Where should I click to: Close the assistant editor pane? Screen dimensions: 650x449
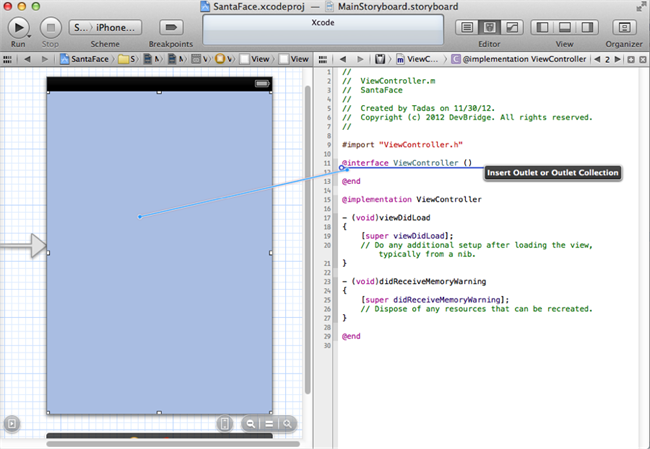point(643,60)
